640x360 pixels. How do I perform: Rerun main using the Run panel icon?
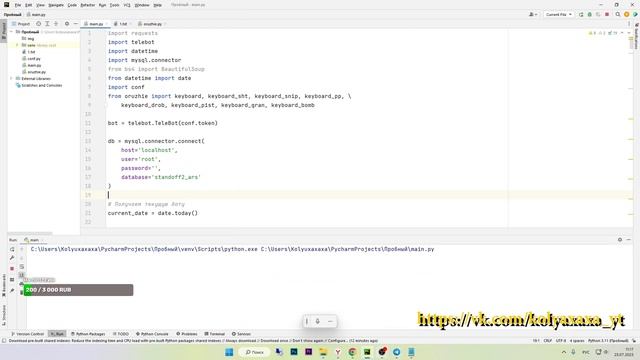click(x=12, y=249)
